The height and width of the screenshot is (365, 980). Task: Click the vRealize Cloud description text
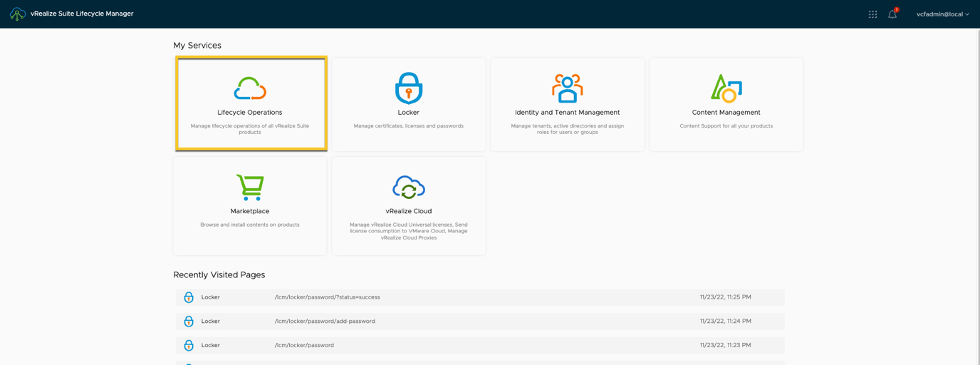409,231
